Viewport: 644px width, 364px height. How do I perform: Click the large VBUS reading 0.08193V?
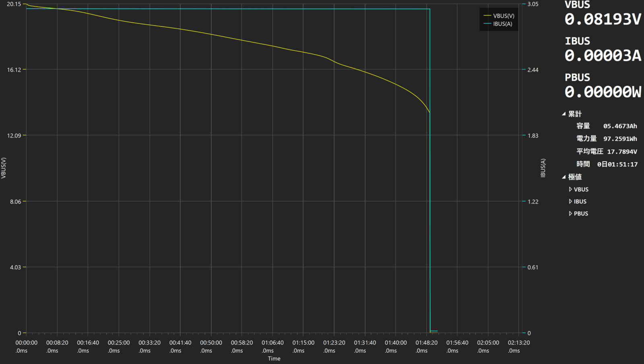[603, 19]
